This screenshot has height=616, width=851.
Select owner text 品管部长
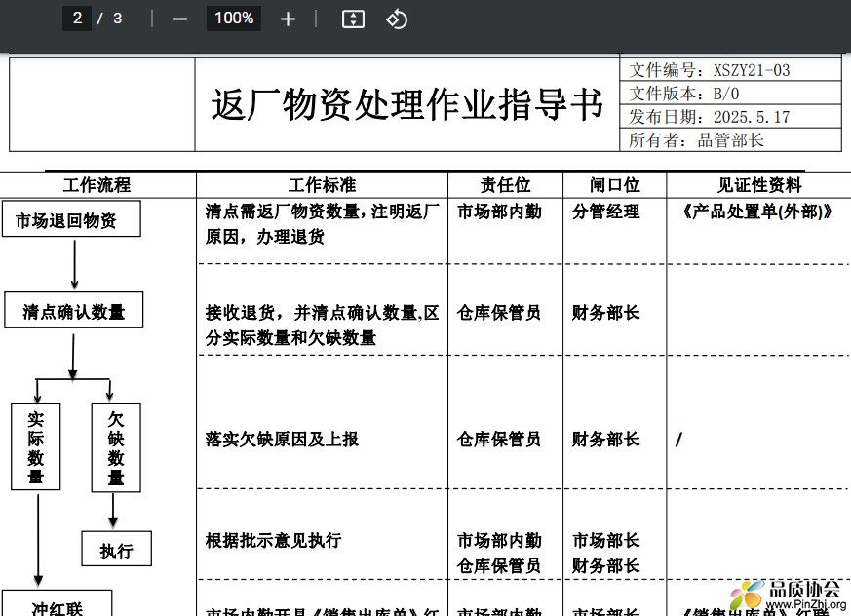pyautogui.click(x=730, y=140)
